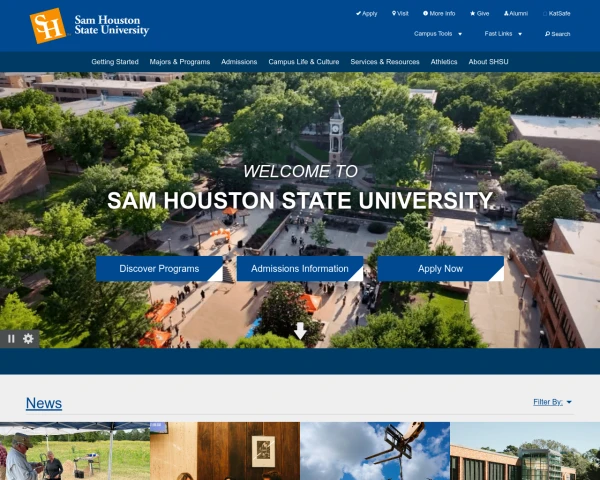Open the About SHSU menu
This screenshot has height=480, width=600.
[x=489, y=62]
